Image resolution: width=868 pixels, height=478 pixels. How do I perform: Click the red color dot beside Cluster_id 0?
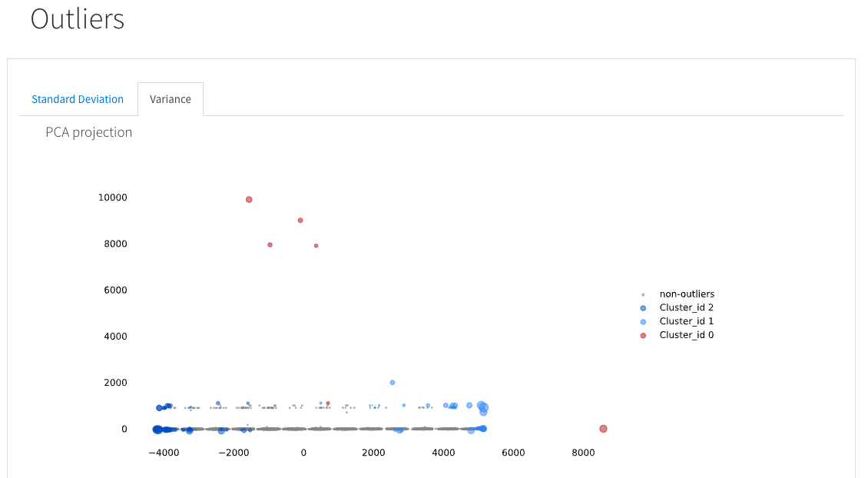click(642, 335)
